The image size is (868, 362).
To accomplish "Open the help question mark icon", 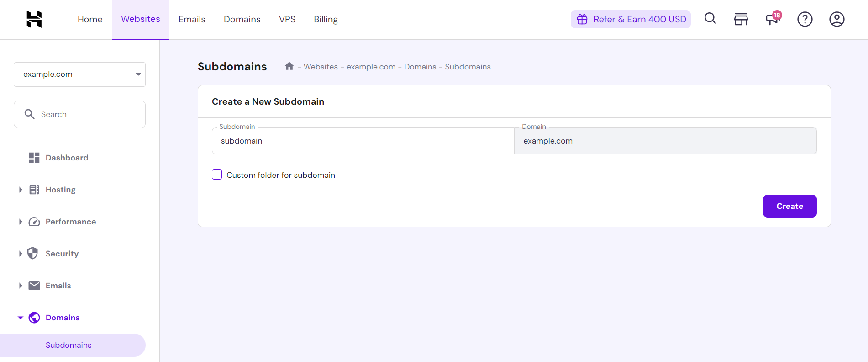I will pyautogui.click(x=805, y=19).
